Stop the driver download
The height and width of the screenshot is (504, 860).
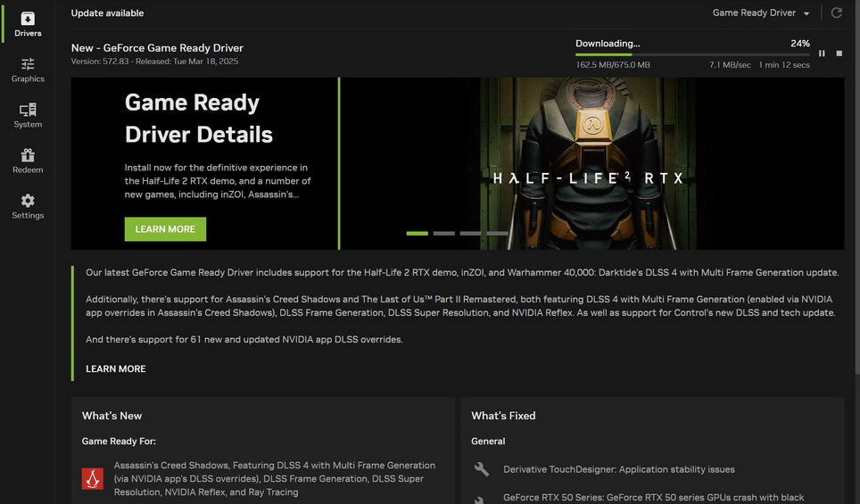pyautogui.click(x=839, y=54)
